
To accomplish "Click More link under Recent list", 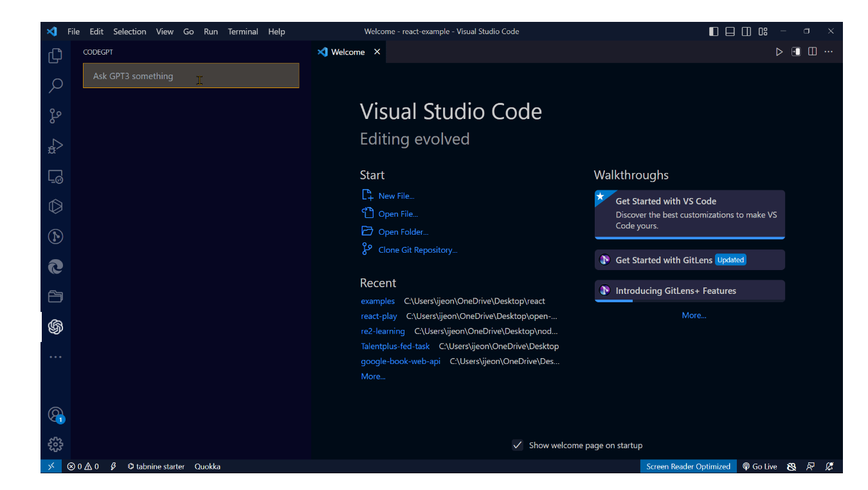I will [373, 377].
